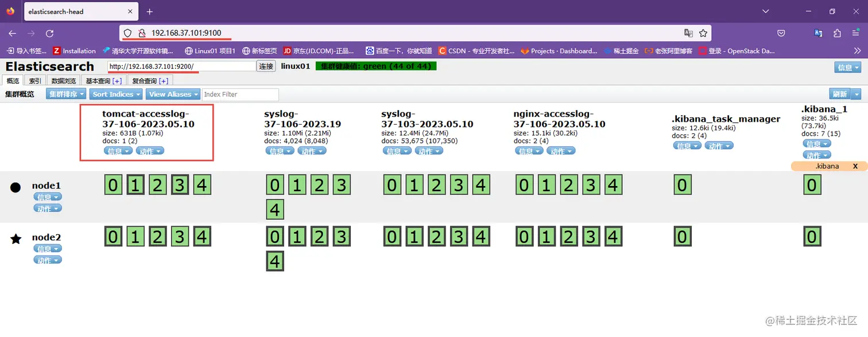Click shard 2 of syslog-37-103 on node2
Screen dimensions: 868x337
436,237
